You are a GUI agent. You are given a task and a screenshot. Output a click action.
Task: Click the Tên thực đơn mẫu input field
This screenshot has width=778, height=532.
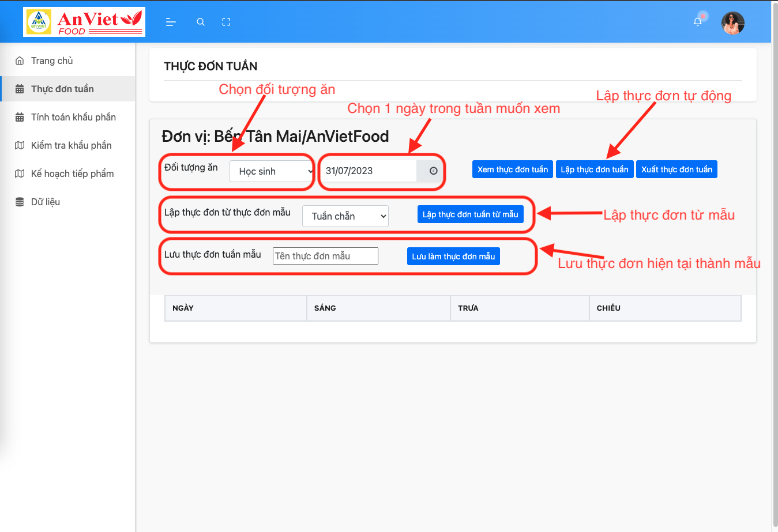point(325,255)
